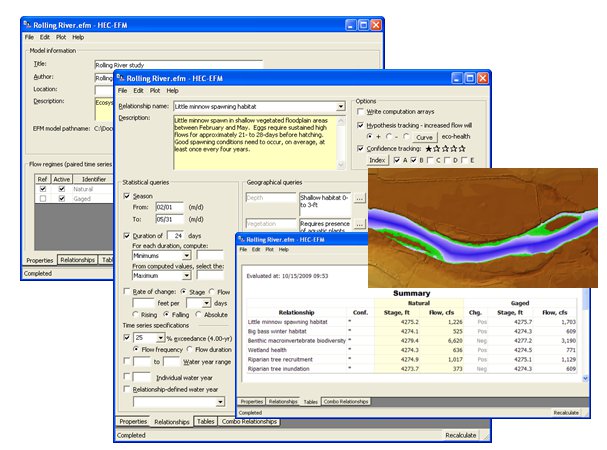Screen dimensions: 607x450
Task: Open File menu in middle window
Action: point(122,91)
